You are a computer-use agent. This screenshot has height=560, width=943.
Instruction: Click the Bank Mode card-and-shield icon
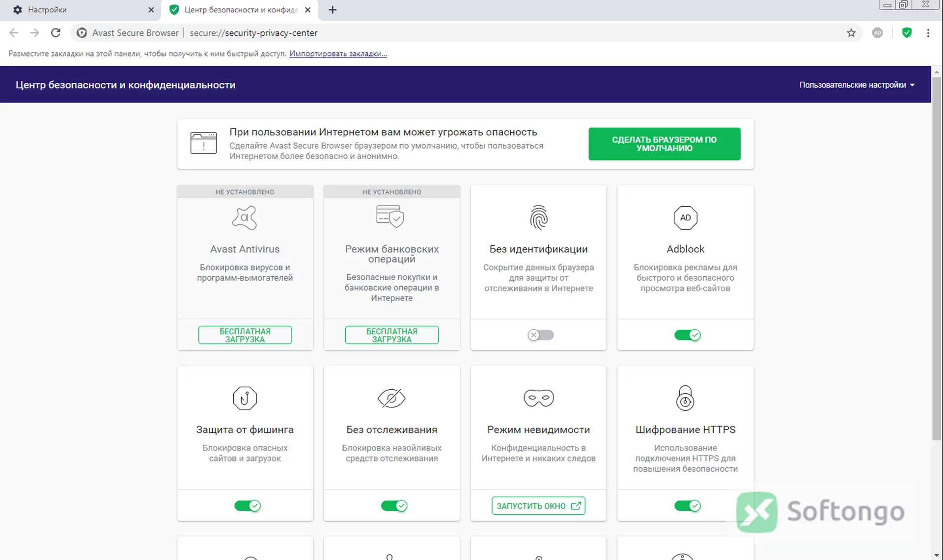click(x=390, y=216)
